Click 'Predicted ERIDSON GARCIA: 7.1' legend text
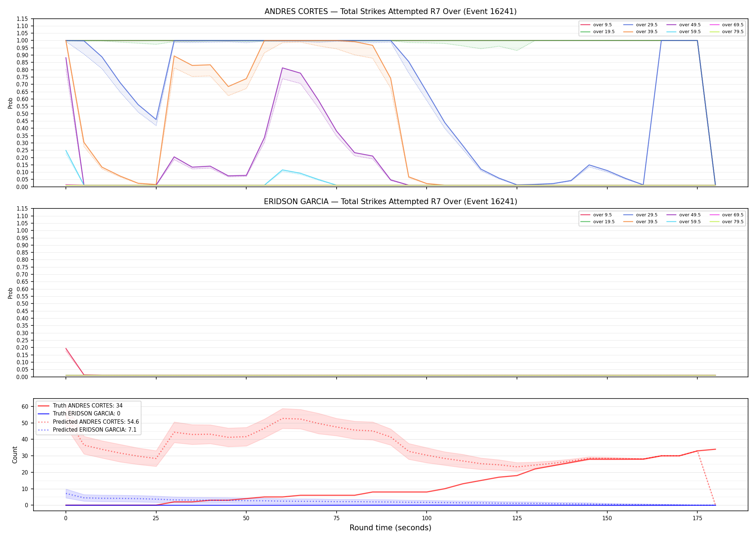This screenshot has height=540, width=756. point(95,430)
